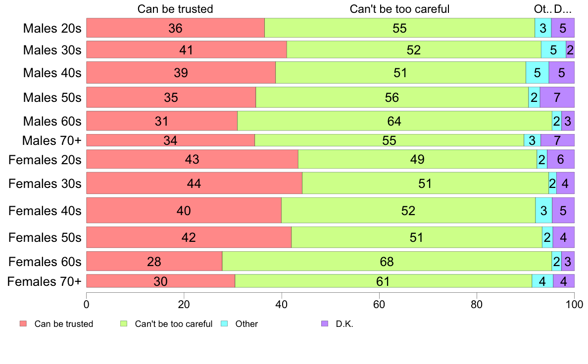
Task: Click the Other legend text label
Action: [x=246, y=324]
